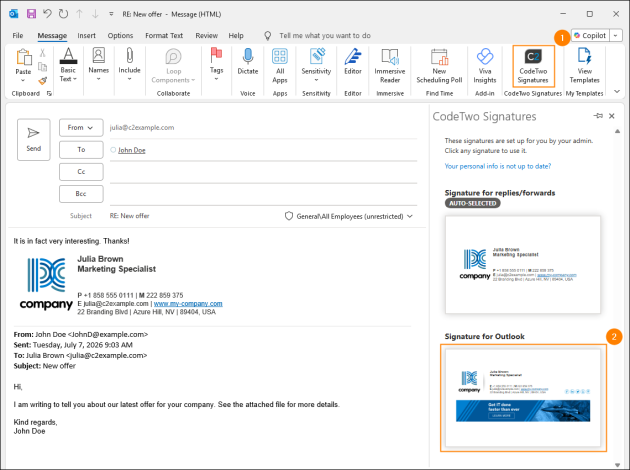Viewport: 630px width, 470px height.
Task: Click the Copilot button
Action: pyautogui.click(x=590, y=35)
